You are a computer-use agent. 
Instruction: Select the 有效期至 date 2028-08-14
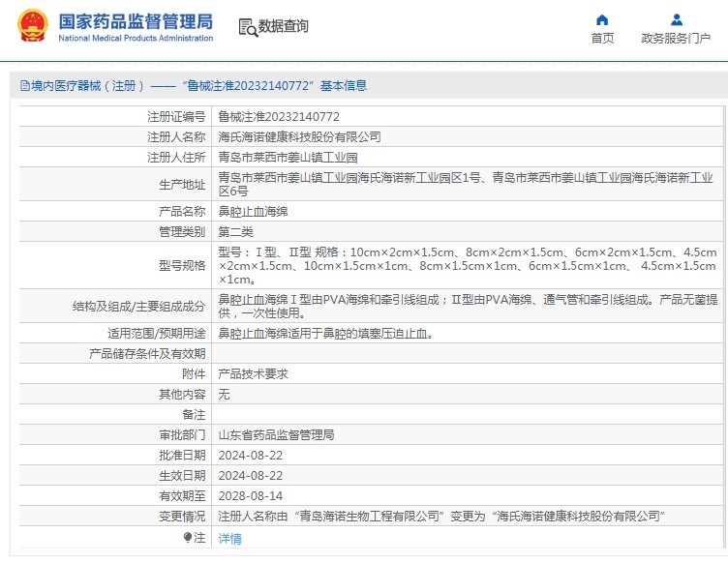pyautogui.click(x=250, y=495)
